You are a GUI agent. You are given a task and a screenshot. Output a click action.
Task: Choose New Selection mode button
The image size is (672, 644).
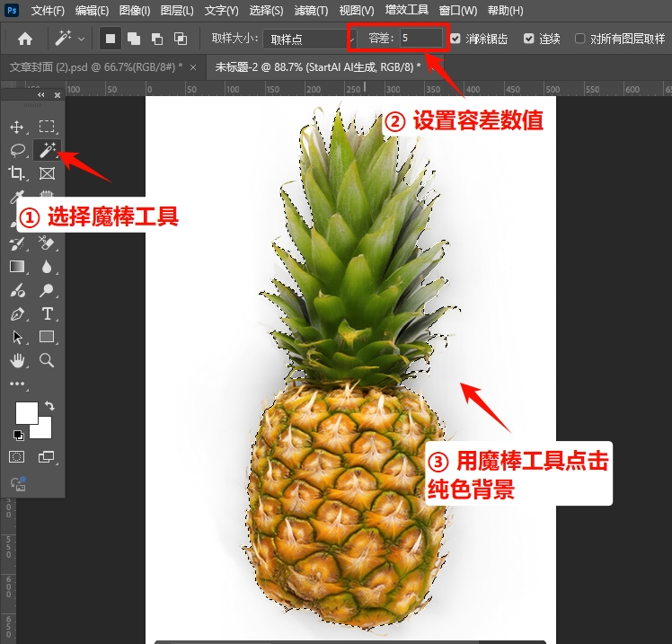[x=111, y=39]
